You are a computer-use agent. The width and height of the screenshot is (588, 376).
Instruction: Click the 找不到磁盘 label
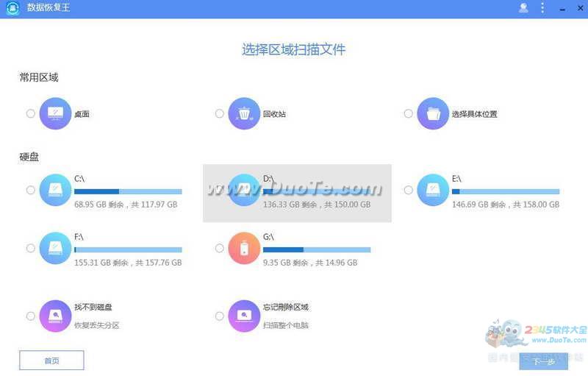93,307
